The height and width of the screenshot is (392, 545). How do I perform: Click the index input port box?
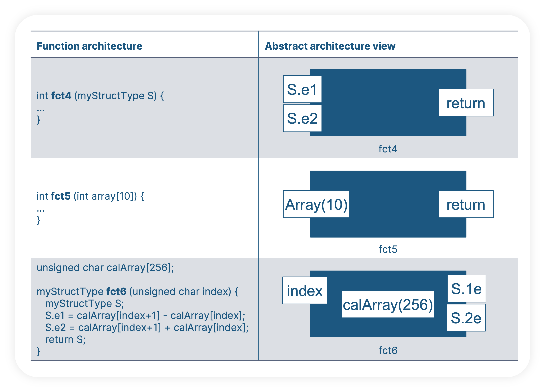point(305,291)
